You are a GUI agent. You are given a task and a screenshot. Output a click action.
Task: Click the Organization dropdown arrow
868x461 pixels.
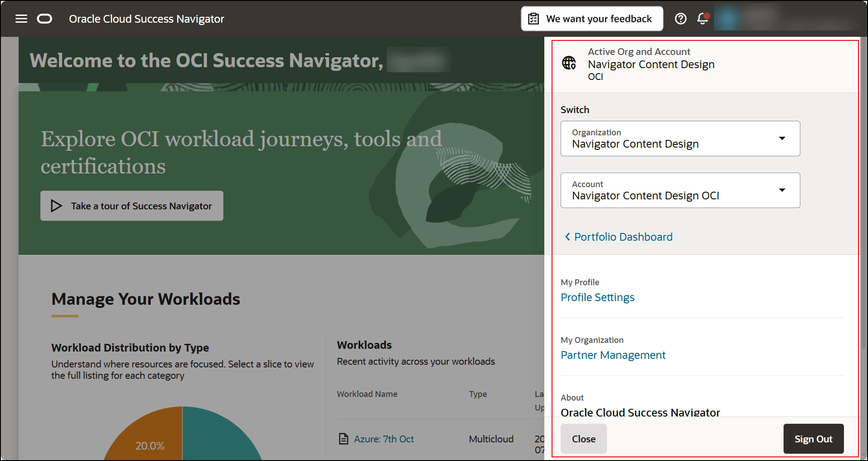(x=782, y=139)
